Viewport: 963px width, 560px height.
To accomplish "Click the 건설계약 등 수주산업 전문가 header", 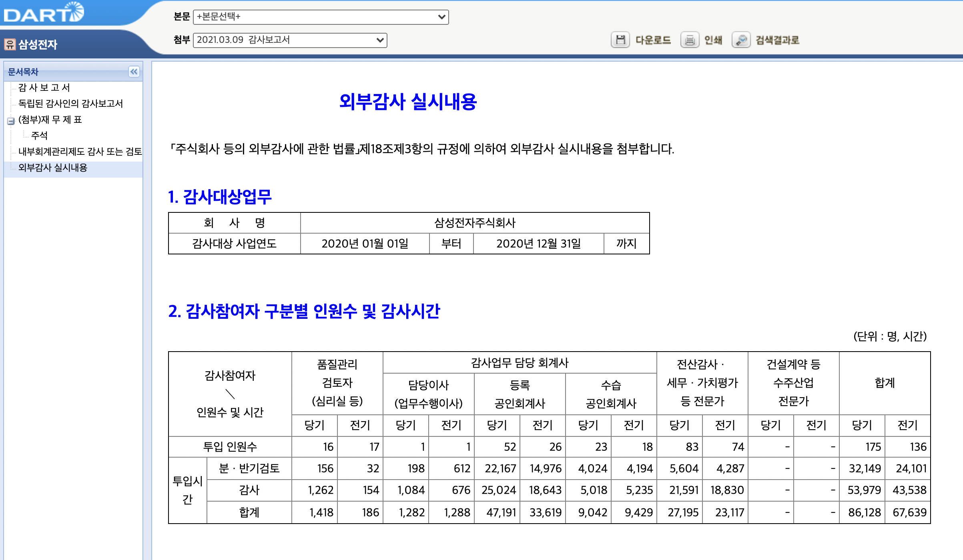I will [x=794, y=383].
